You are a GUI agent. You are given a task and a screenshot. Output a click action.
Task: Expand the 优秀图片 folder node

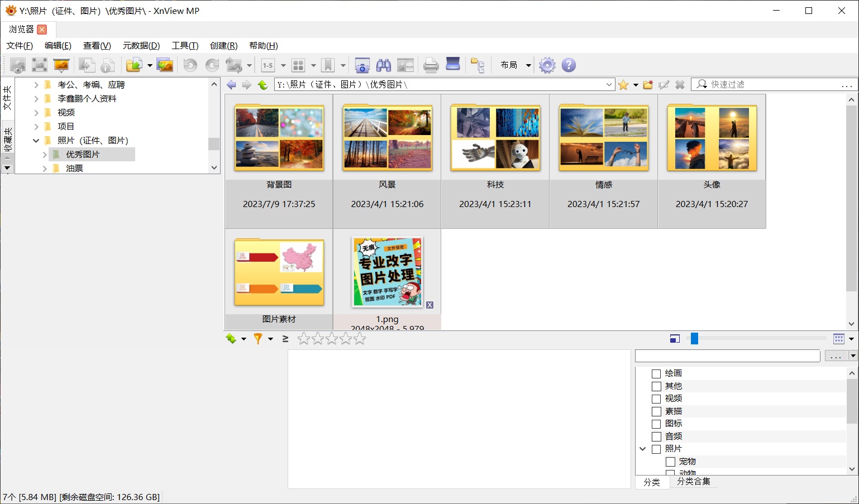45,155
